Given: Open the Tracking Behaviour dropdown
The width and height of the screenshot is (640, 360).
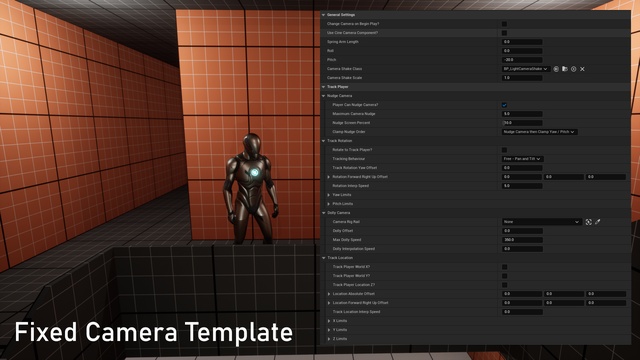Looking at the screenshot, I should point(522,159).
